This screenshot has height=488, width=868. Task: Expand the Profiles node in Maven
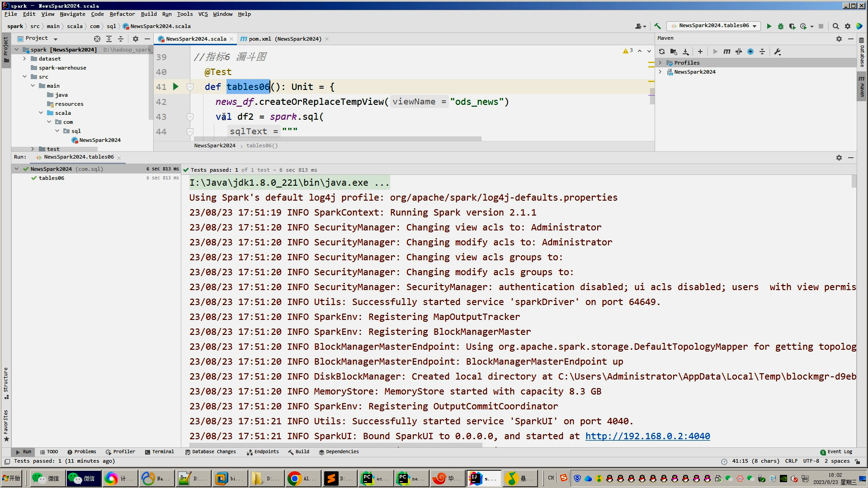[660, 63]
